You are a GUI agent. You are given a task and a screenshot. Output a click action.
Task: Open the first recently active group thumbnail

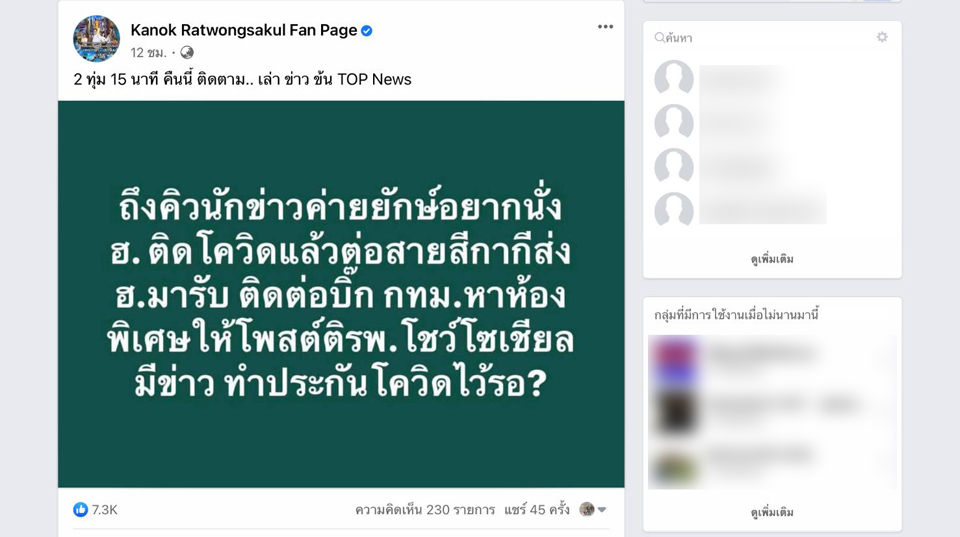point(675,362)
